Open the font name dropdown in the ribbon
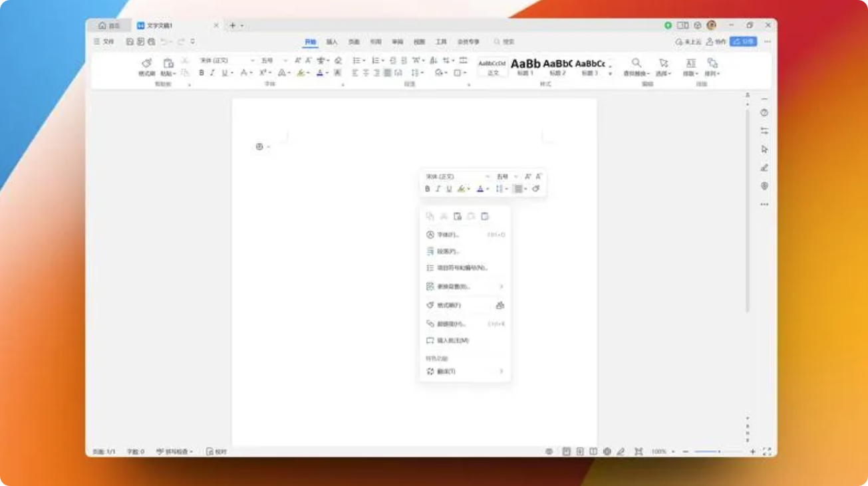This screenshot has height=486, width=868. [x=252, y=61]
